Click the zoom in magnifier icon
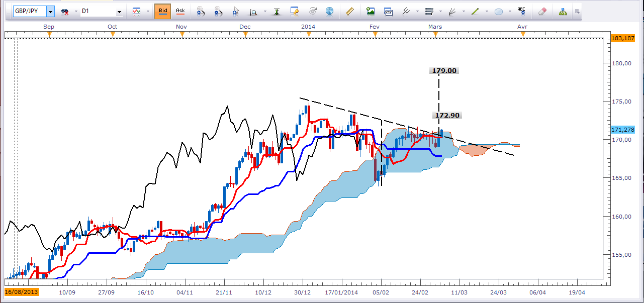This screenshot has height=303, width=644. (201, 11)
